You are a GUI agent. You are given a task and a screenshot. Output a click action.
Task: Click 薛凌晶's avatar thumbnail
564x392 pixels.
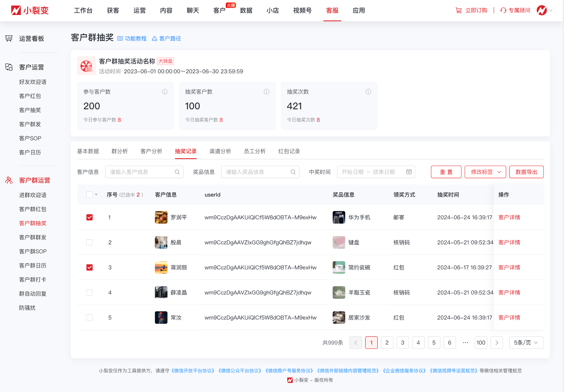(161, 293)
